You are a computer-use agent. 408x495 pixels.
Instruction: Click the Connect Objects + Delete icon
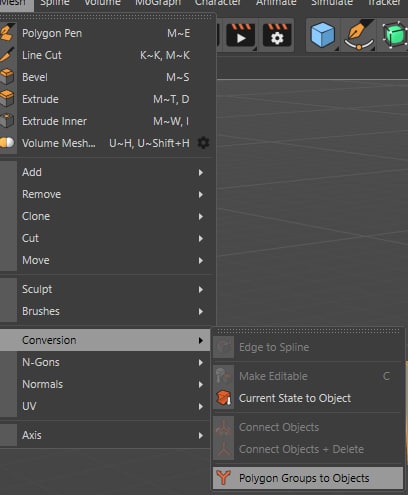(x=224, y=449)
